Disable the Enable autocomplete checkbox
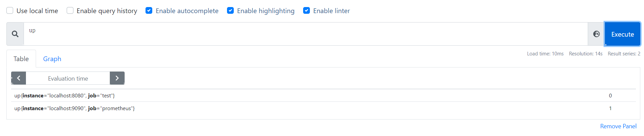644x136 pixels. coord(149,11)
